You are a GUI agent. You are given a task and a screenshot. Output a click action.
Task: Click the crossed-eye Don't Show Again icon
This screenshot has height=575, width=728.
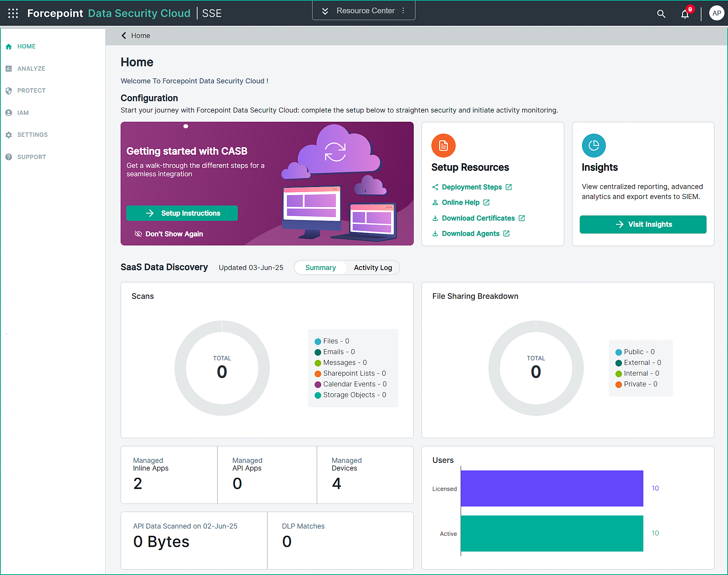(138, 234)
